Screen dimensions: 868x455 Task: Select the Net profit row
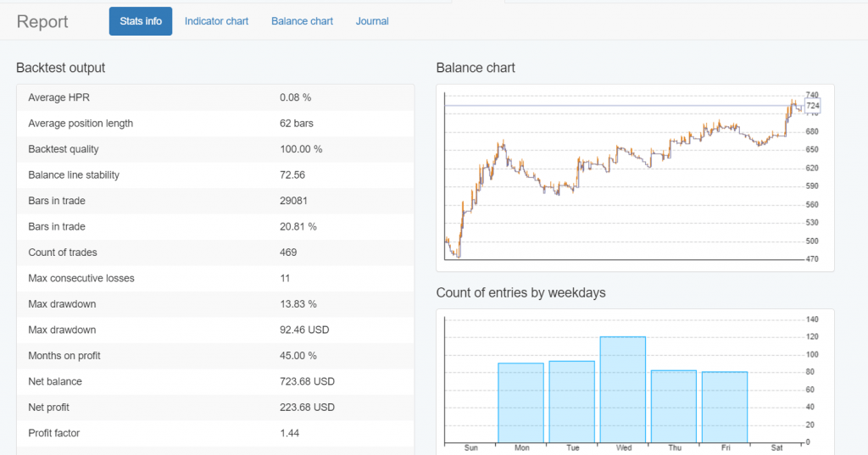pos(215,408)
